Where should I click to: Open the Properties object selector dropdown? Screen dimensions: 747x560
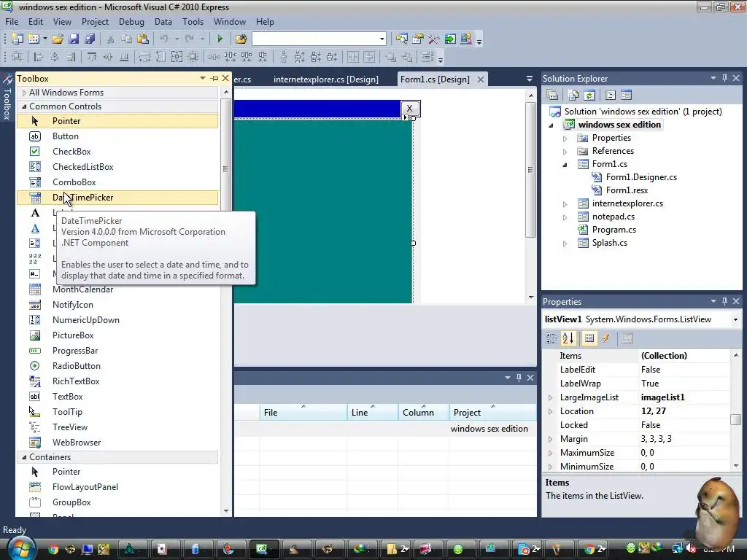[x=735, y=319]
